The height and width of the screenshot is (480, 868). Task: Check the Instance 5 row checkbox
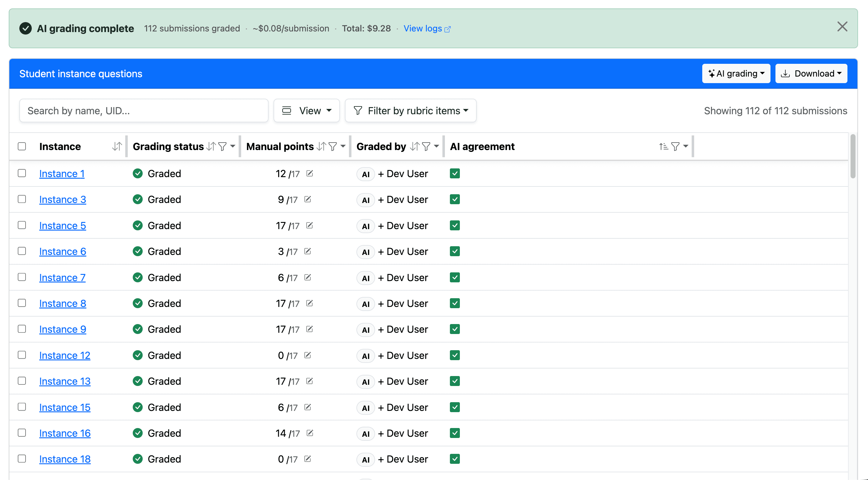[22, 225]
